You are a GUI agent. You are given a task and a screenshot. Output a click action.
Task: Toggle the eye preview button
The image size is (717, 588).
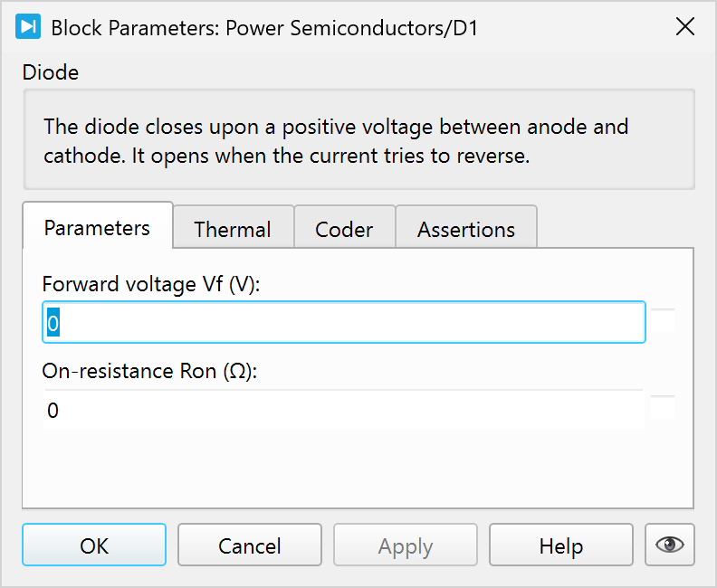(x=669, y=545)
